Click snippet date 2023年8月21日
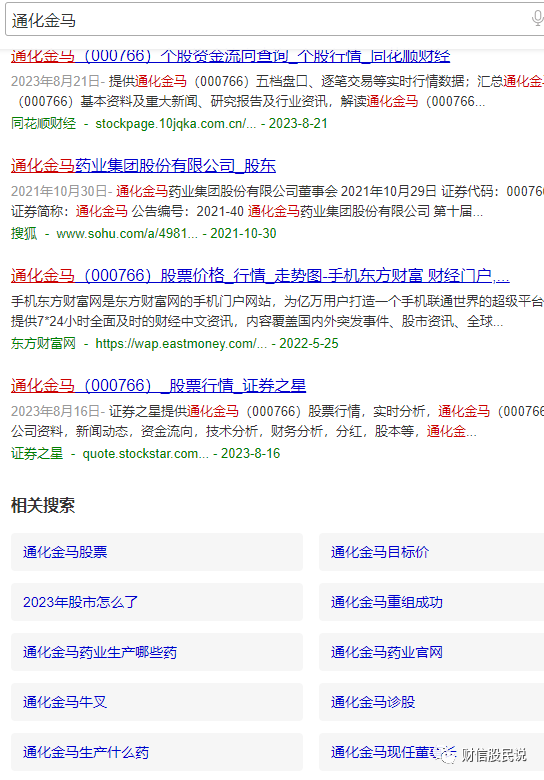The height and width of the screenshot is (780, 544). pos(56,81)
